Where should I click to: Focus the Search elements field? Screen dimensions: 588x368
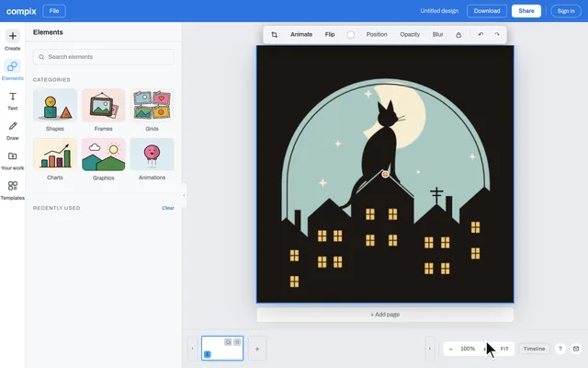click(104, 57)
